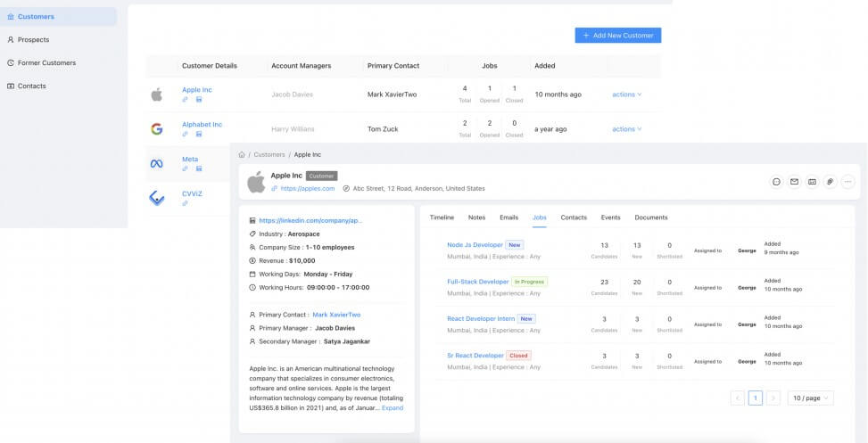Screen dimensions: 868x443
Task: Open the React Developer Intern job
Action: [x=481, y=318]
